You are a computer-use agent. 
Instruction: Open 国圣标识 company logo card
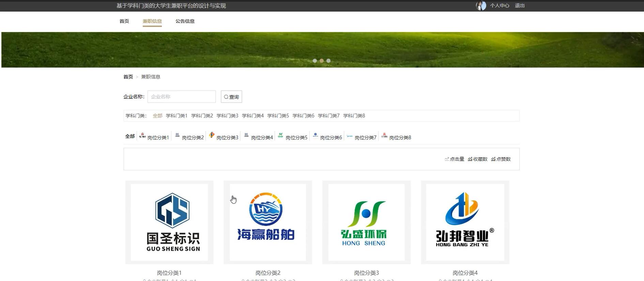pos(169,222)
